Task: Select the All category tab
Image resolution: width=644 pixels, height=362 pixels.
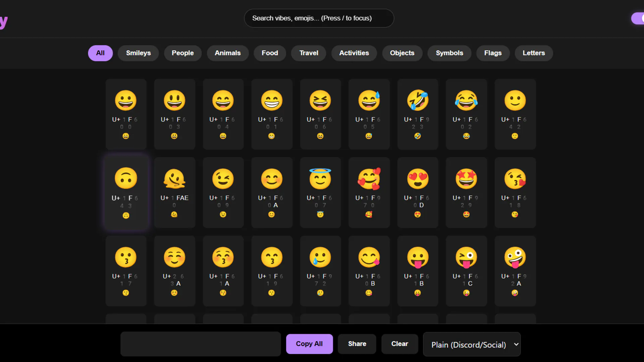Action: pos(100,53)
